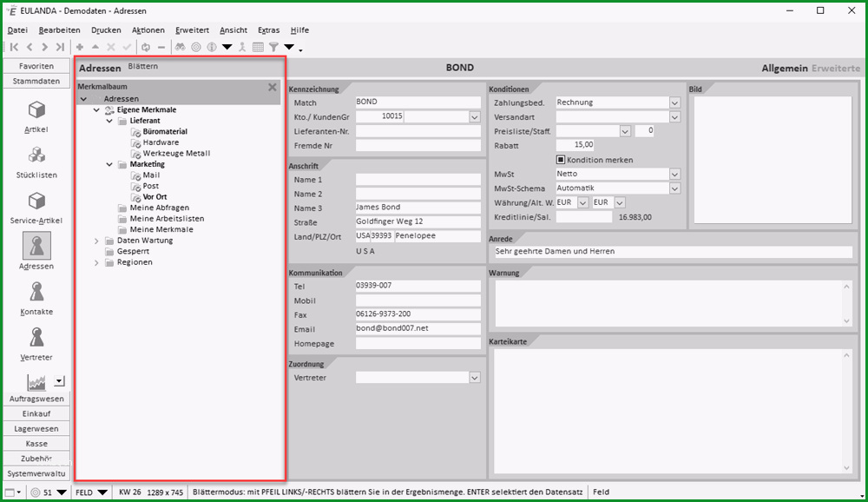Open the Systemverwaltu sidebar group
868x502 pixels.
click(x=36, y=473)
